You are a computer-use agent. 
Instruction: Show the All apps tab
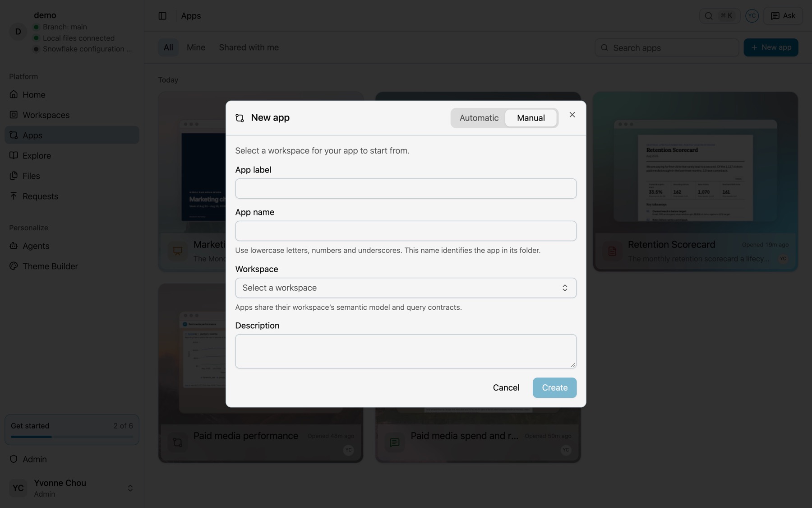tap(168, 47)
